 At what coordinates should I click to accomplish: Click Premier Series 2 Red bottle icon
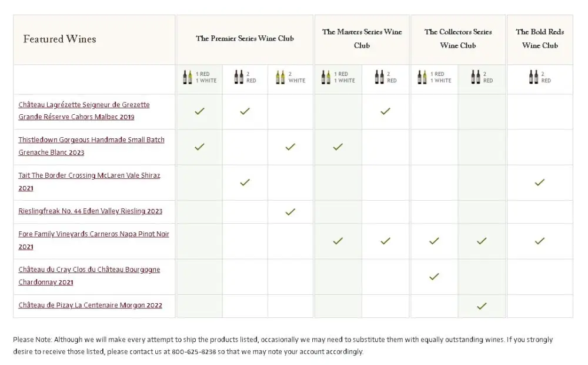point(239,77)
